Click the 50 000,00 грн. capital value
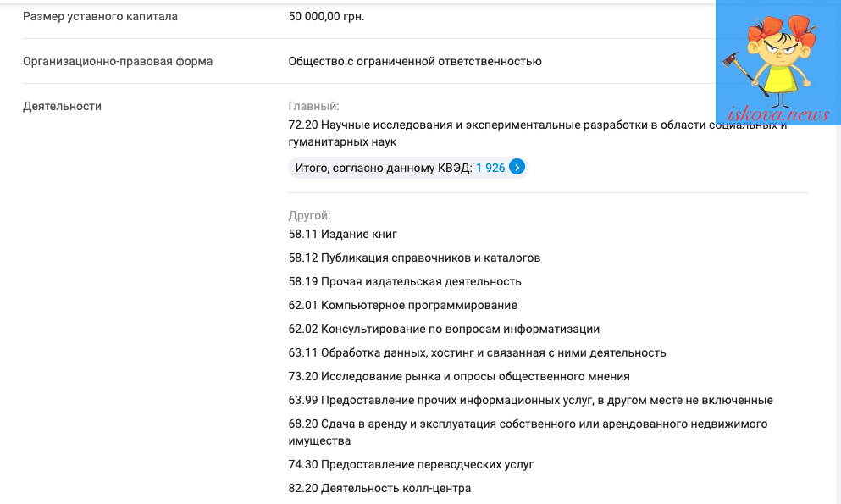The height and width of the screenshot is (504, 841). [x=326, y=16]
